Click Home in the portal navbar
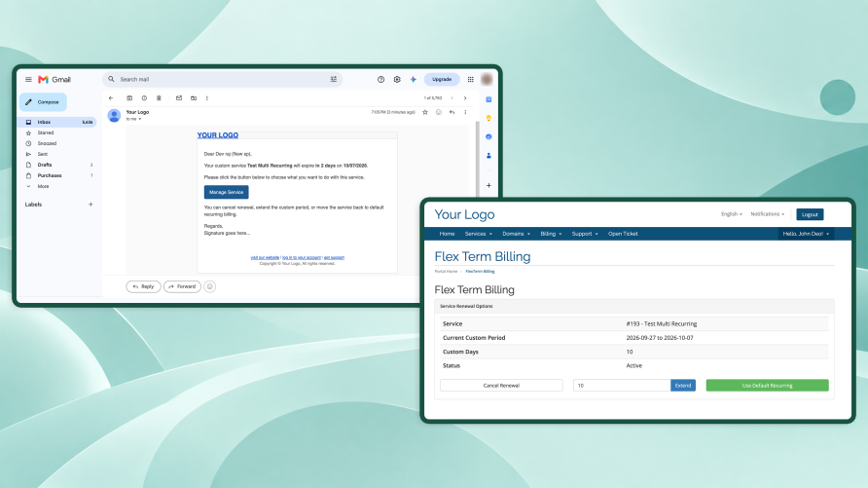This screenshot has height=488, width=868. [x=447, y=234]
